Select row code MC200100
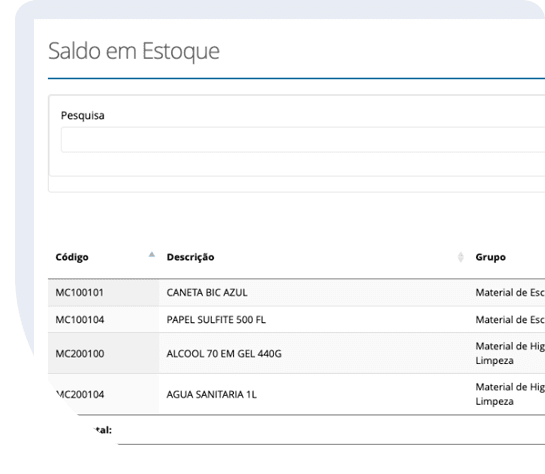Image resolution: width=545 pixels, height=474 pixels. (x=80, y=354)
